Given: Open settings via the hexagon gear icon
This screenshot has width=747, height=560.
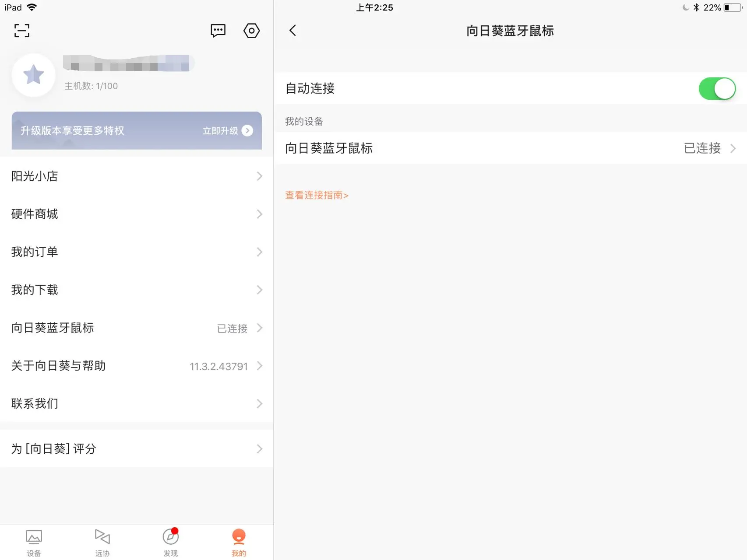Looking at the screenshot, I should point(251,31).
